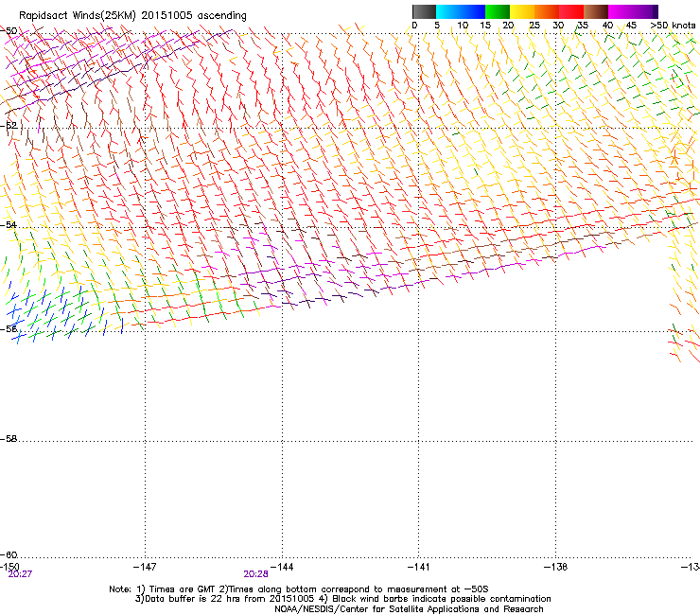Click the '>50 knots' legend label
Image resolution: width=700 pixels, height=615 pixels.
[x=673, y=26]
